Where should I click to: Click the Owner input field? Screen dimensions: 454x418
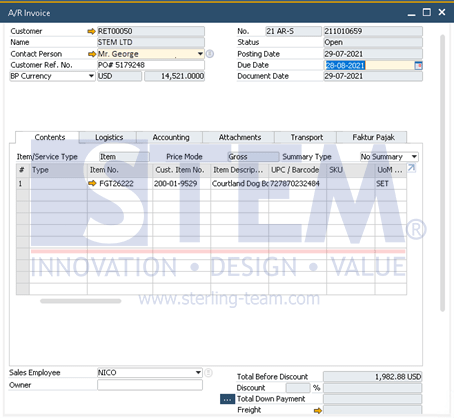point(150,385)
